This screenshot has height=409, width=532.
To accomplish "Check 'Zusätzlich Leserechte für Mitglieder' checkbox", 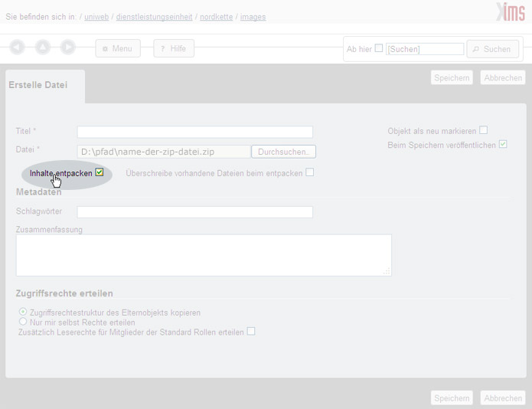I will click(251, 331).
